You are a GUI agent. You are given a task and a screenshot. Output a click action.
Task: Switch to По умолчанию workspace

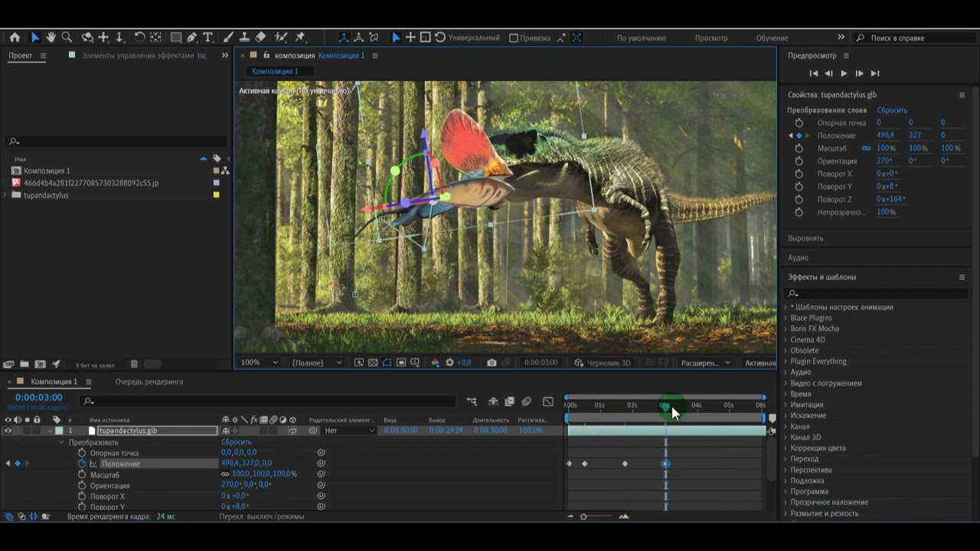(642, 38)
